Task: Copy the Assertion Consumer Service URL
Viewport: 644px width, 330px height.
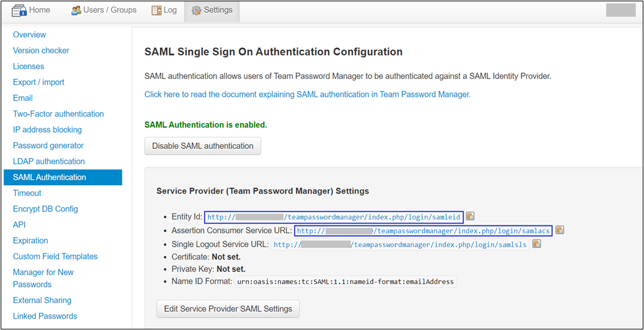Action: point(559,230)
